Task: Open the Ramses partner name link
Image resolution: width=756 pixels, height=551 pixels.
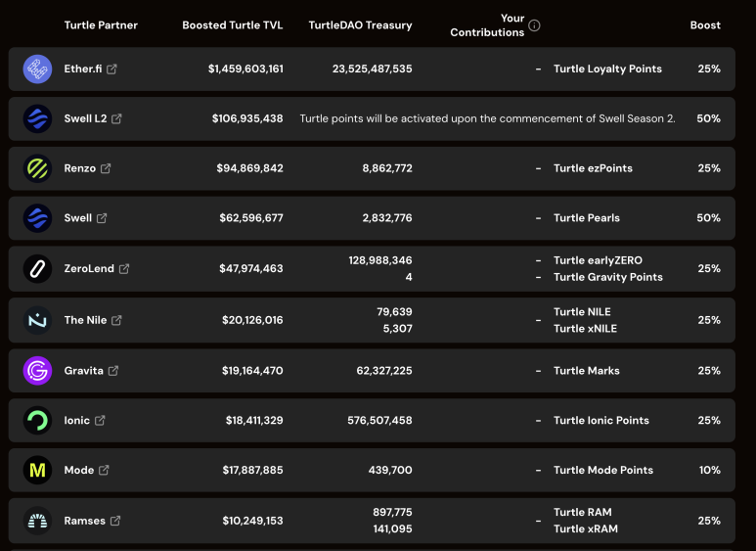Action: tap(85, 521)
